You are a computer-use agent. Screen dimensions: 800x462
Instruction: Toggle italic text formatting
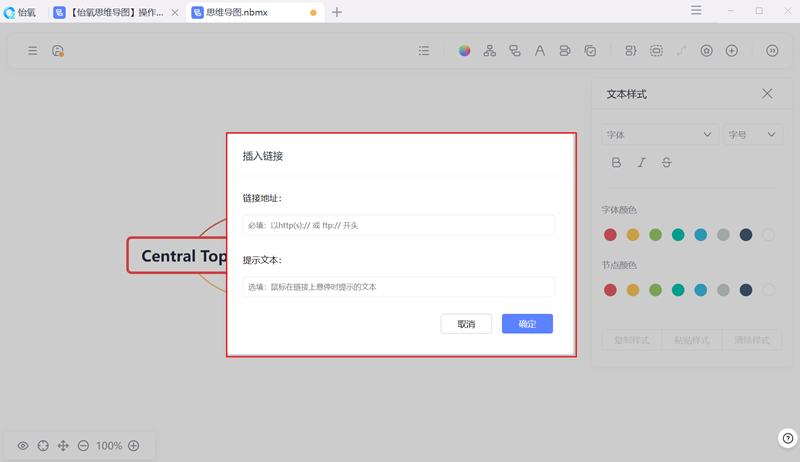[x=641, y=163]
